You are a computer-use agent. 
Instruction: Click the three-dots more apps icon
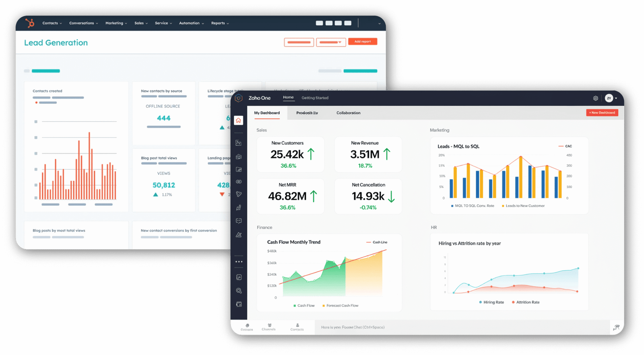point(239,262)
